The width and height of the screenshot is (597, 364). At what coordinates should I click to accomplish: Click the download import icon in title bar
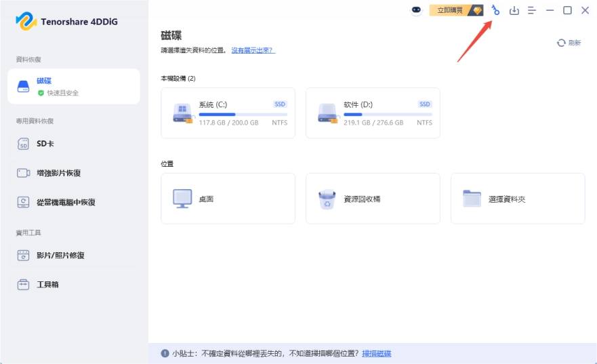tap(514, 10)
